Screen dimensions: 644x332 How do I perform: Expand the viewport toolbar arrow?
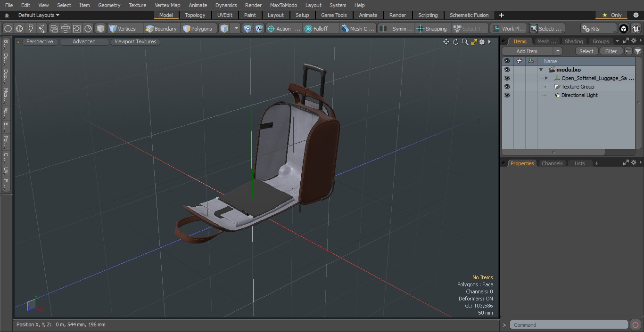point(489,42)
